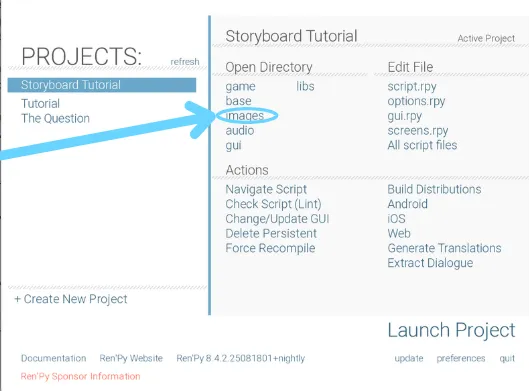Open Ren'Py Sponsor Information
Image resolution: width=529 pixels, height=391 pixels.
click(x=80, y=376)
